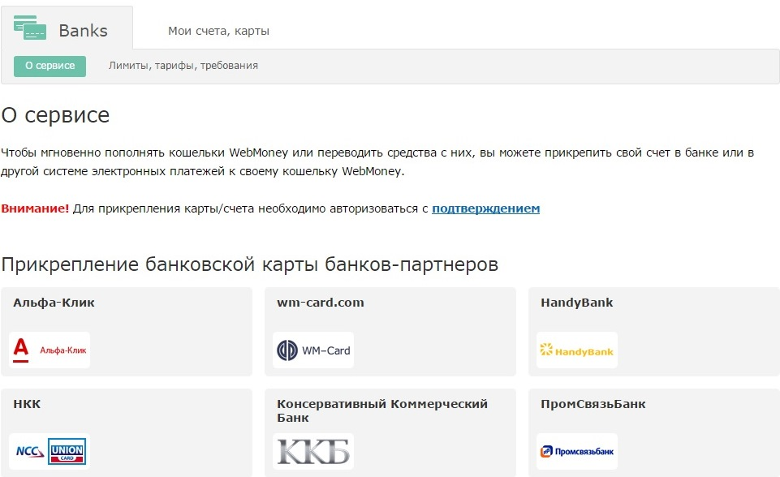780x477 pixels.
Task: Click the HandyBank logo
Action: 577,350
